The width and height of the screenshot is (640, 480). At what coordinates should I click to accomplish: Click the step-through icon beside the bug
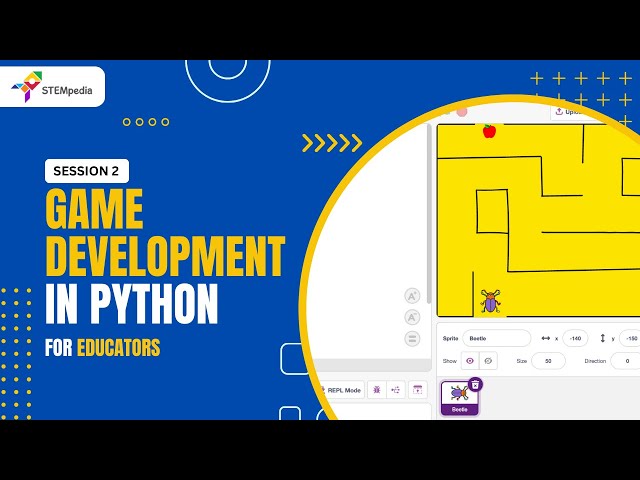tap(396, 390)
